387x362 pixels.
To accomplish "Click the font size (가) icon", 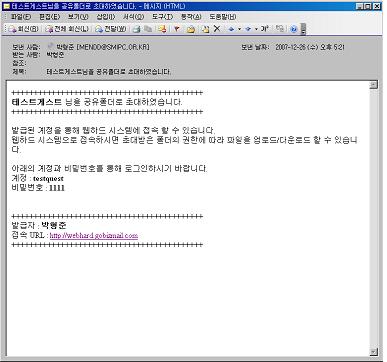I will point(265,29).
